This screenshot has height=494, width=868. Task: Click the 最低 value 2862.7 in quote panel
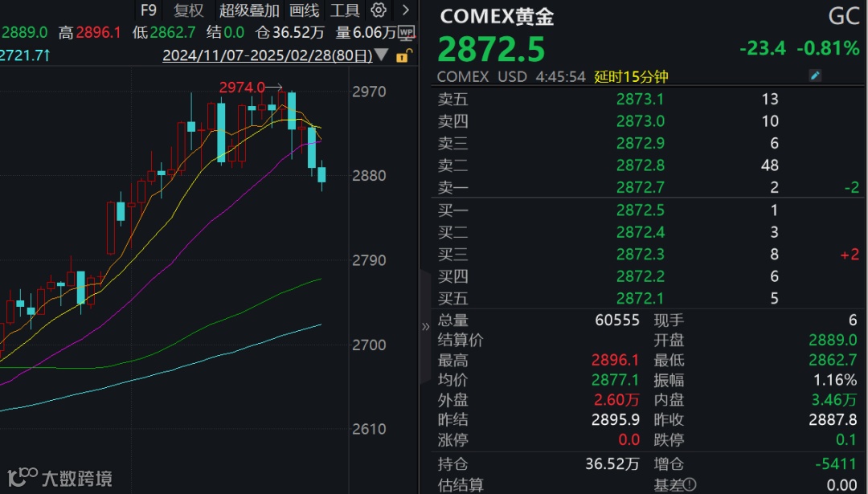tap(833, 361)
